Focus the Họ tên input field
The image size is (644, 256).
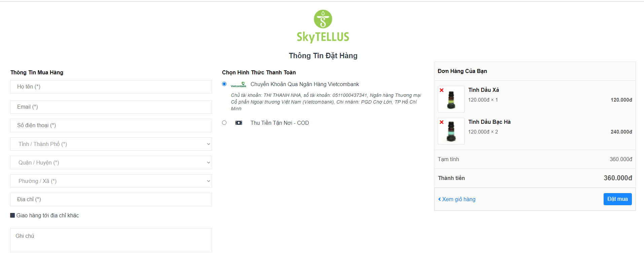111,87
